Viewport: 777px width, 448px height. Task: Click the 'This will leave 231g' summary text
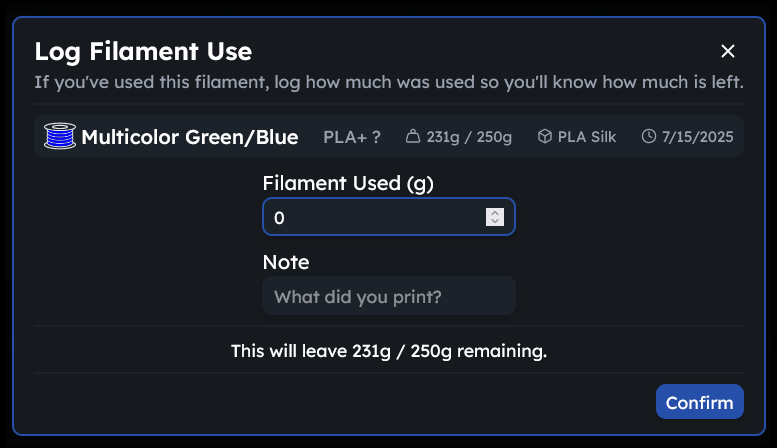(389, 351)
